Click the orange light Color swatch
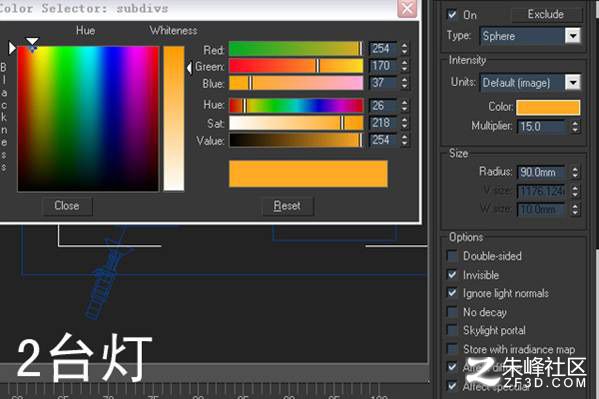Viewport: 599px width, 399px height. pos(548,107)
